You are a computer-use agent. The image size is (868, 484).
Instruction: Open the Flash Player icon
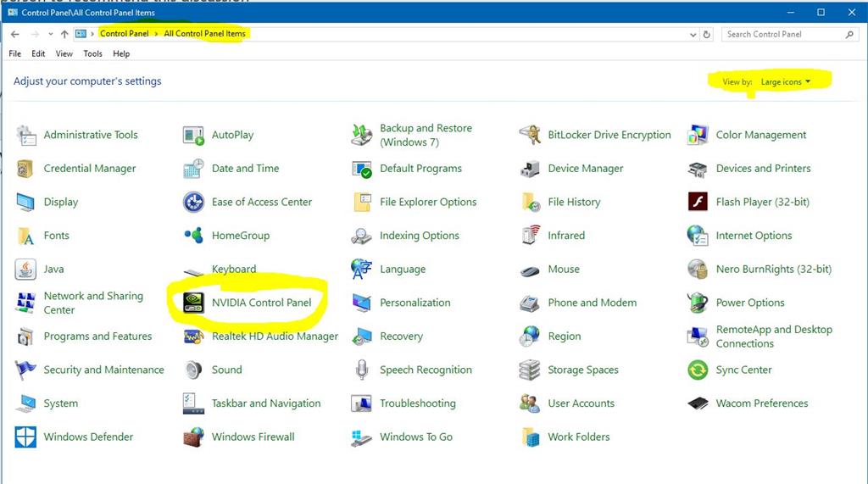[x=698, y=202]
